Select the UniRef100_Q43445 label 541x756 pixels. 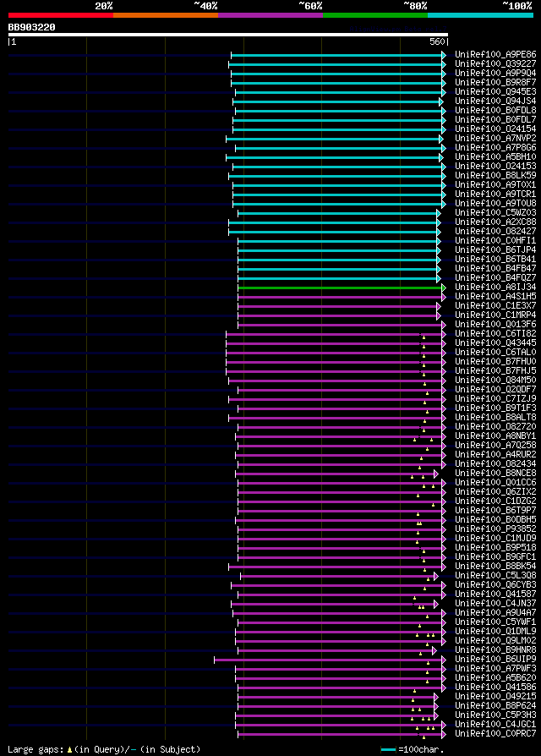point(495,342)
